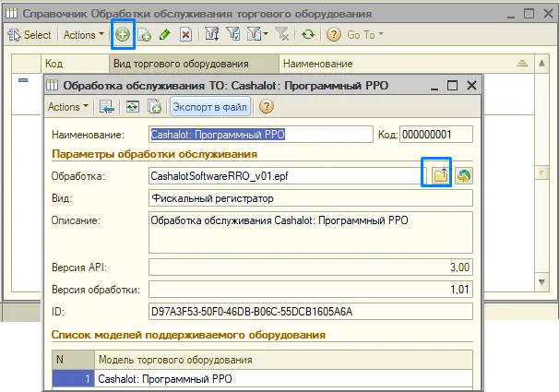This screenshot has width=559, height=392.
Task: Open filter by current value icon
Action: tap(212, 34)
